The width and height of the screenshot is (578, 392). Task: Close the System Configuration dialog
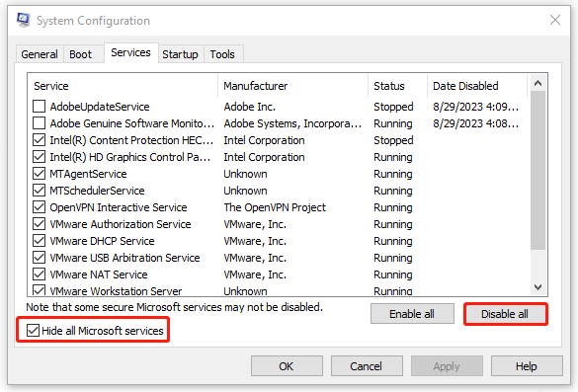click(x=554, y=20)
